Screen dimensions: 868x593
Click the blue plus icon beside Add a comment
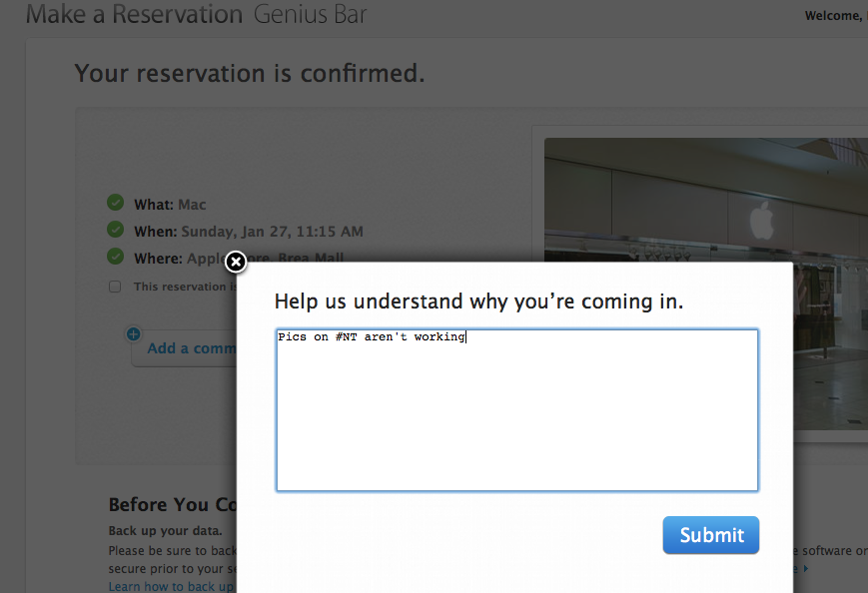(x=134, y=334)
